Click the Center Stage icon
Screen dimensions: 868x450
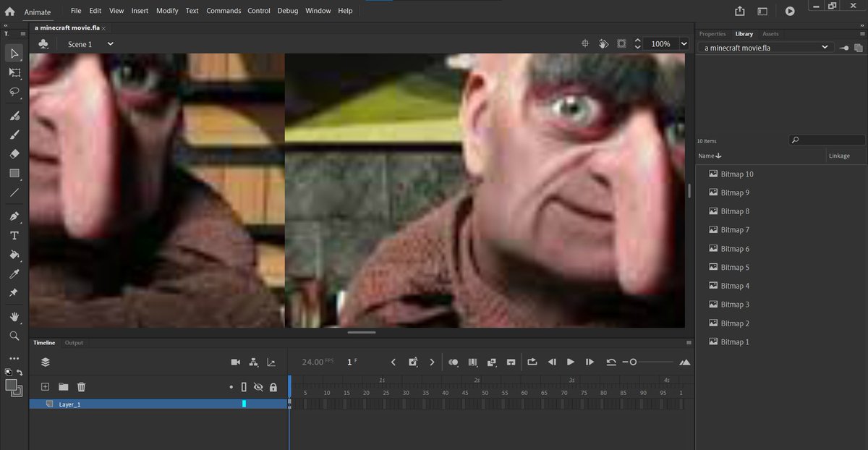[586, 44]
